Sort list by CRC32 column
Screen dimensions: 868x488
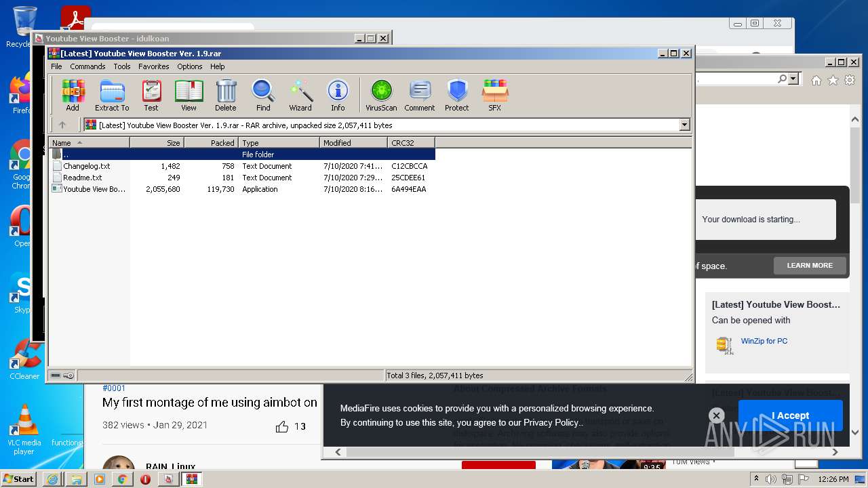(x=411, y=142)
